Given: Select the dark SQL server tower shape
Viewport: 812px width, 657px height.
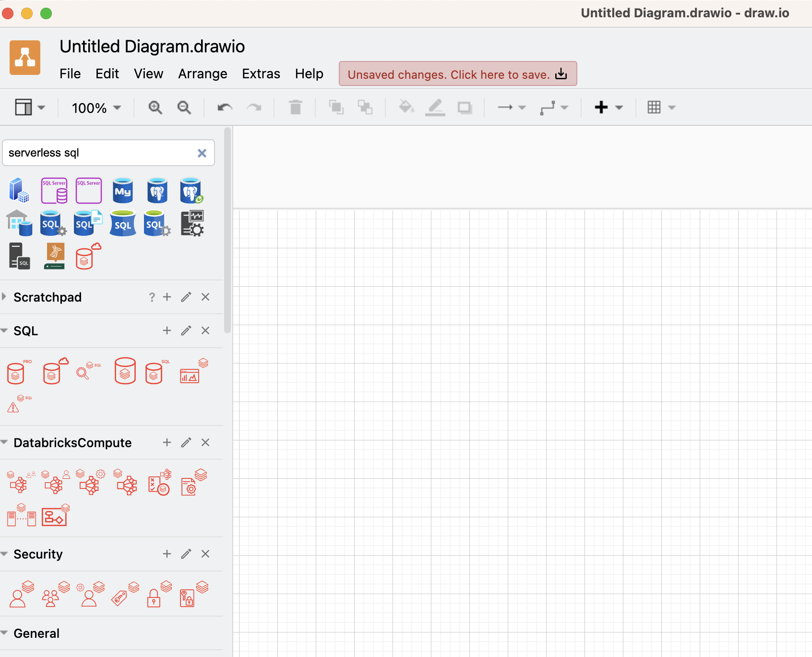Looking at the screenshot, I should point(20,256).
